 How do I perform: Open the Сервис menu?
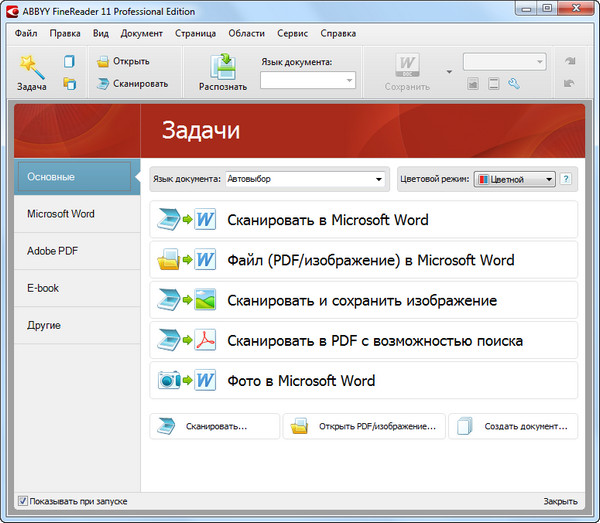tap(292, 33)
